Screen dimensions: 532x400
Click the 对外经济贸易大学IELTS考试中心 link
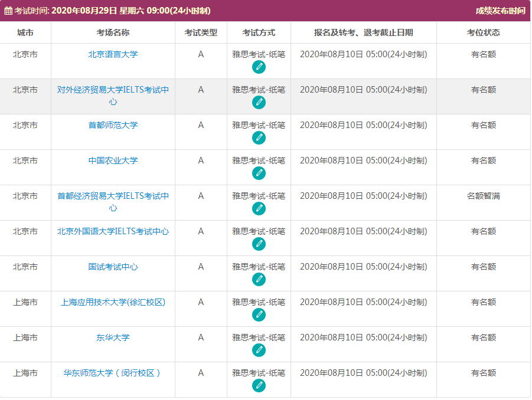pyautogui.click(x=112, y=96)
